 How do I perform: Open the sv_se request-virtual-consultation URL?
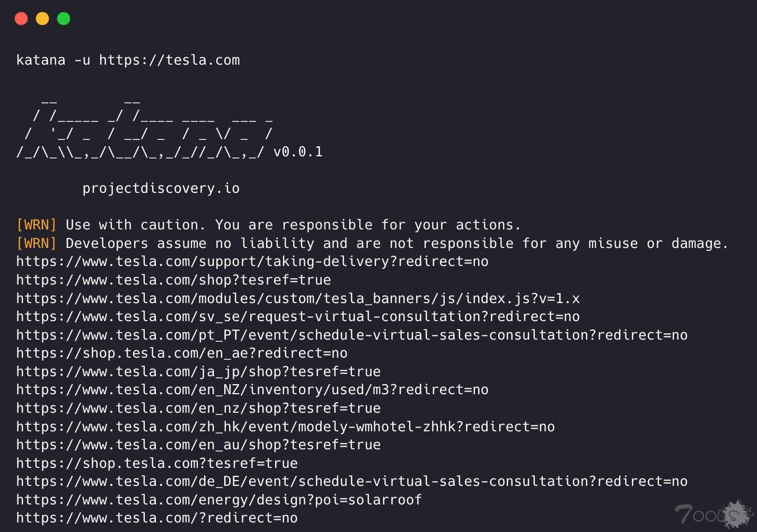(x=298, y=316)
